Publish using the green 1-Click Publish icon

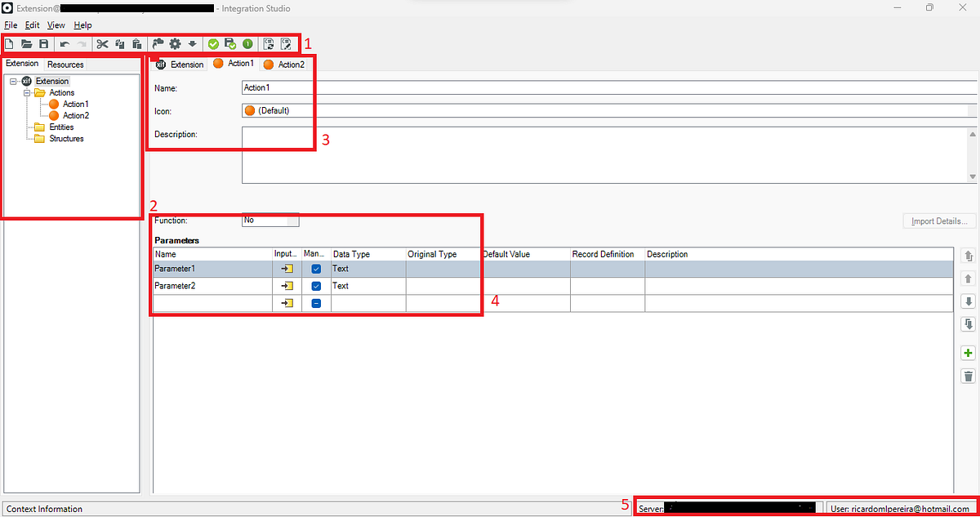coord(247,43)
